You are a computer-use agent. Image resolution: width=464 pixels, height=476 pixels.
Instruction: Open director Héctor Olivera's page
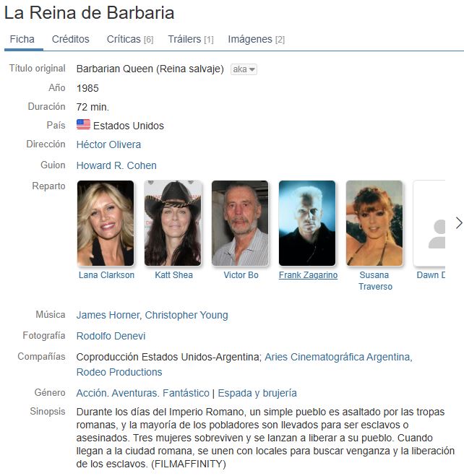(108, 144)
